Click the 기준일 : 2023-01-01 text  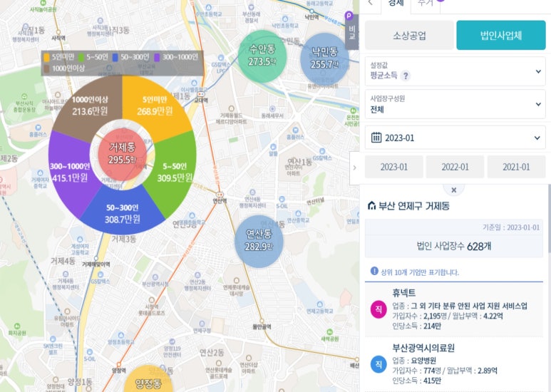tap(511, 227)
